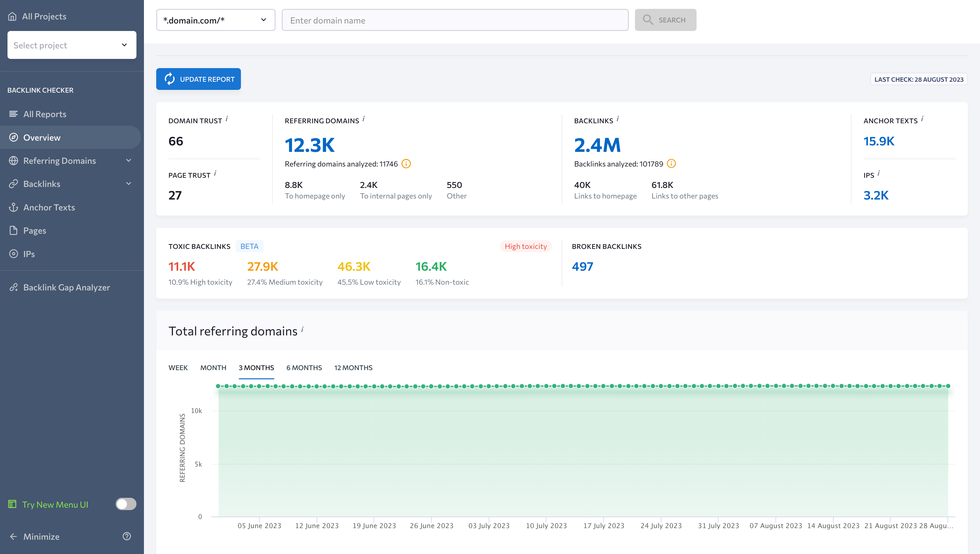
Task: Click the Enter domain name field
Action: [x=455, y=20]
